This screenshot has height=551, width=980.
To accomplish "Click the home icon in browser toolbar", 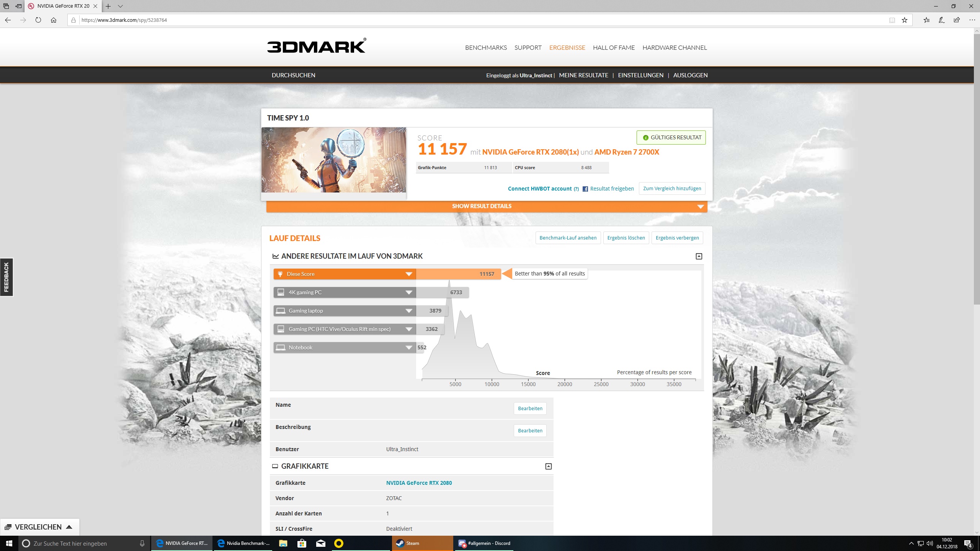I will click(x=54, y=20).
